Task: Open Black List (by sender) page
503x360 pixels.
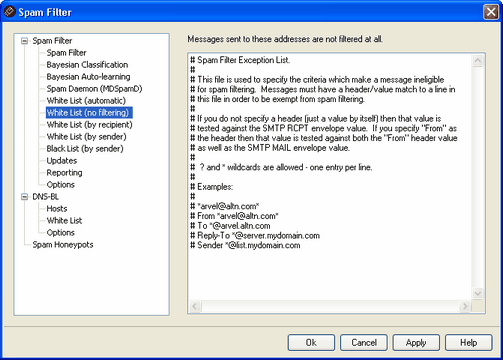Action: click(85, 149)
